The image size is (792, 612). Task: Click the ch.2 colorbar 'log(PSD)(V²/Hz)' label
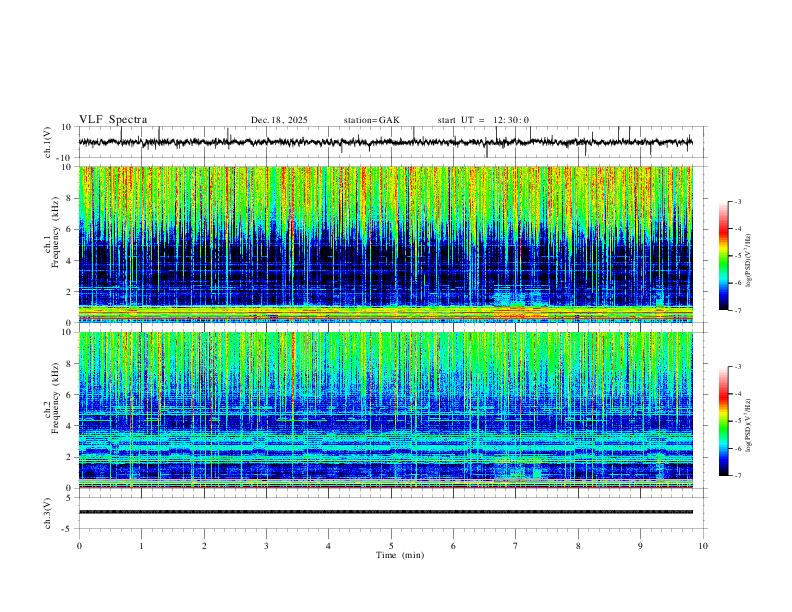(x=749, y=425)
